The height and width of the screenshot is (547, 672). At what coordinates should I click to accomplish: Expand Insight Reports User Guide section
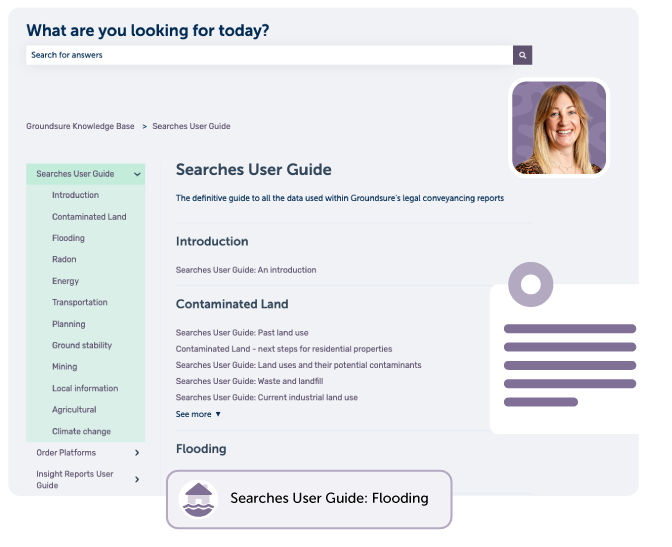pyautogui.click(x=137, y=479)
